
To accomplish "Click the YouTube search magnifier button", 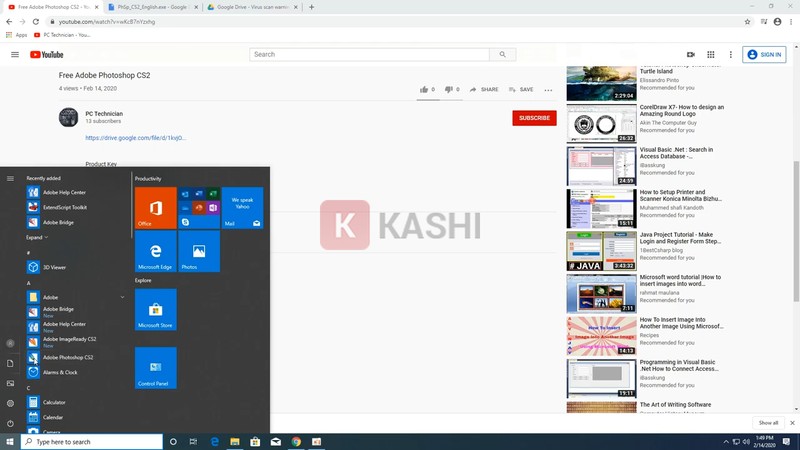I will [x=503, y=54].
